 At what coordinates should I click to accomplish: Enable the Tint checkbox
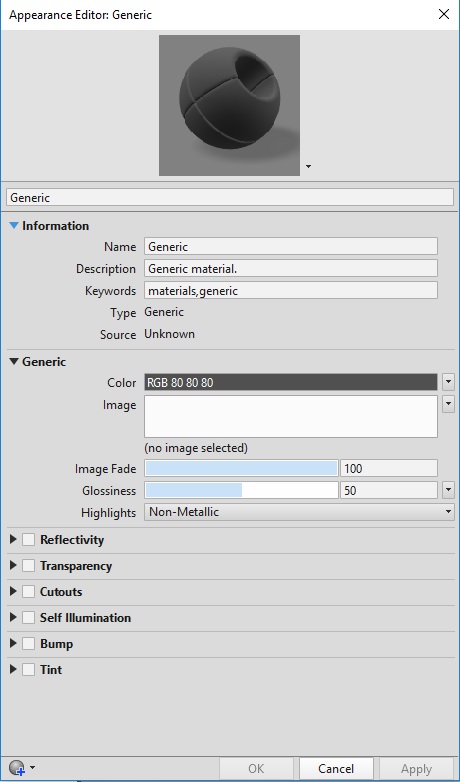[28, 669]
